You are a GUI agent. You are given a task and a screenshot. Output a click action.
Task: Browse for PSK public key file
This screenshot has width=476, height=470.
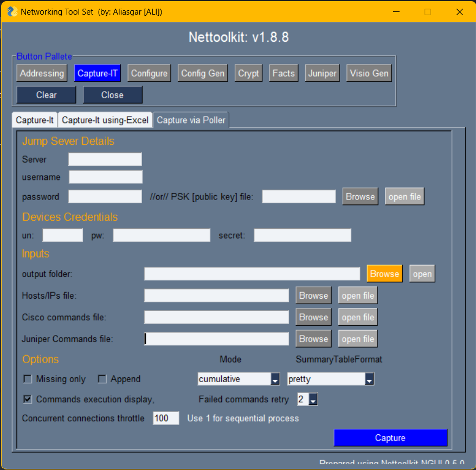[x=361, y=196]
